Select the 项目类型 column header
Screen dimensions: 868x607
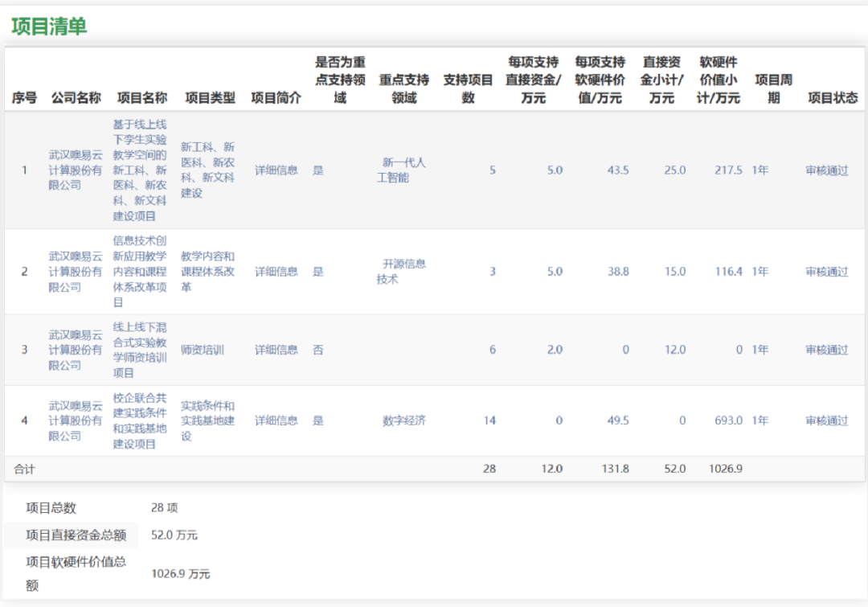pyautogui.click(x=210, y=97)
